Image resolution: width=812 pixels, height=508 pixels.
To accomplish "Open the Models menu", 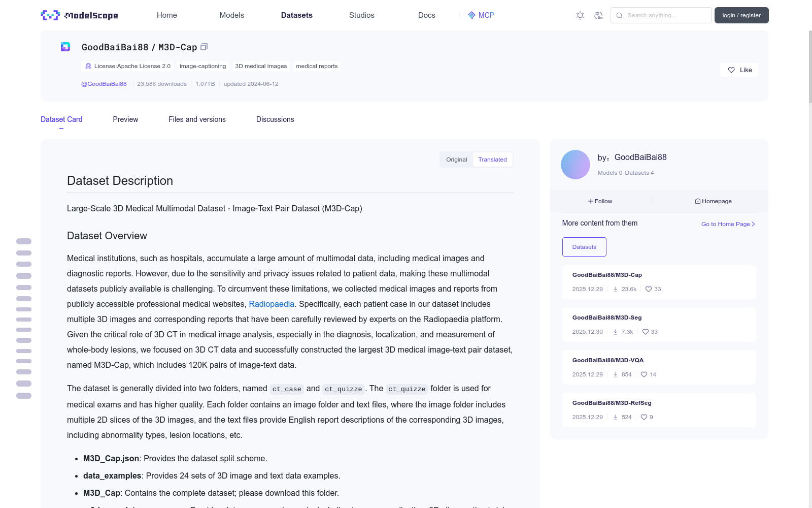I will point(232,15).
